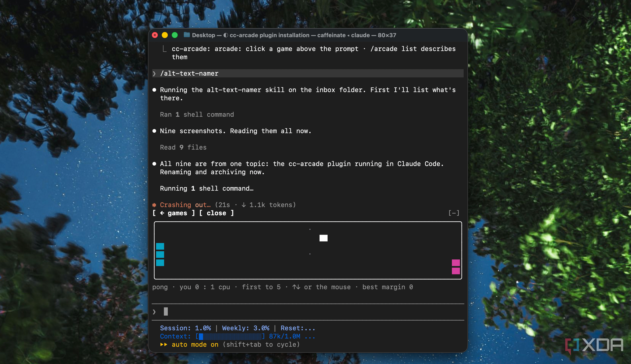The width and height of the screenshot is (631, 364).
Task: Click the "auto mode on" indicator
Action: pos(195,345)
